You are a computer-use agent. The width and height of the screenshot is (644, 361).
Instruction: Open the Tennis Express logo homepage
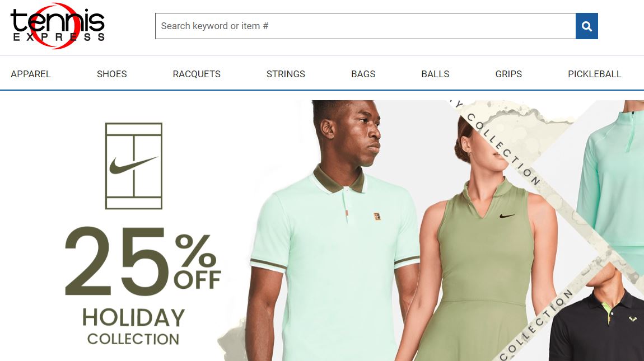(58, 26)
